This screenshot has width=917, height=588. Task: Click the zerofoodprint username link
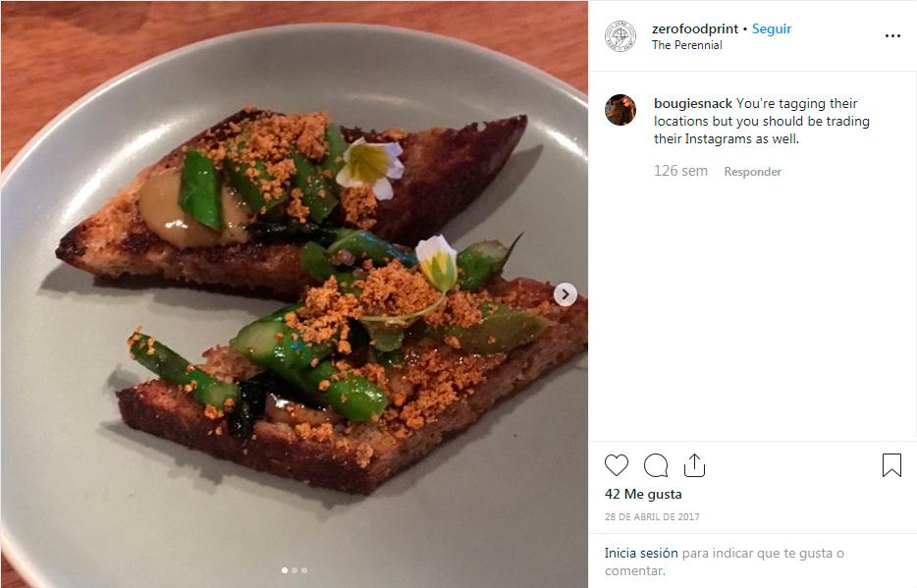point(694,28)
